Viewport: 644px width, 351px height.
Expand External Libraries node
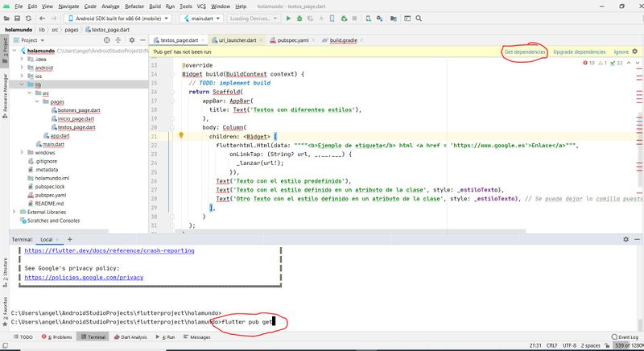[x=14, y=212]
